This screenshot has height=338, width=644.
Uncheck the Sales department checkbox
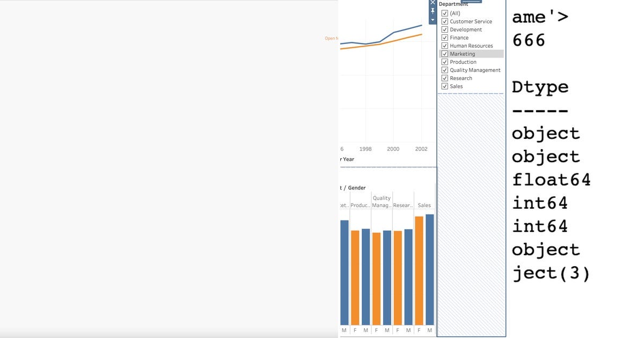click(x=445, y=85)
